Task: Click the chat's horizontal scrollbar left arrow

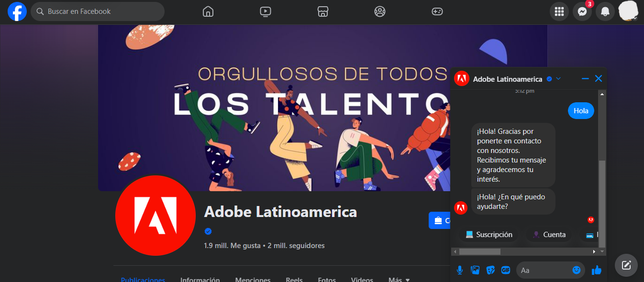Action: pyautogui.click(x=455, y=251)
